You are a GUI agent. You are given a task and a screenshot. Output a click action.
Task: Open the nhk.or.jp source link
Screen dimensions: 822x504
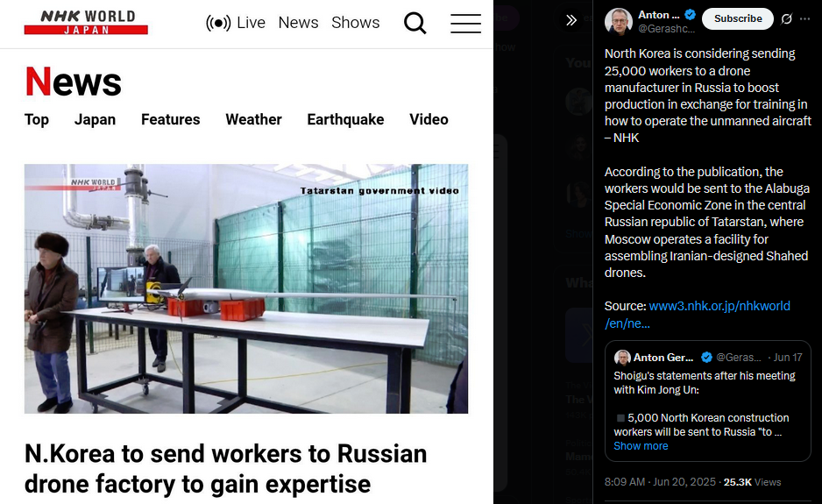point(698,314)
